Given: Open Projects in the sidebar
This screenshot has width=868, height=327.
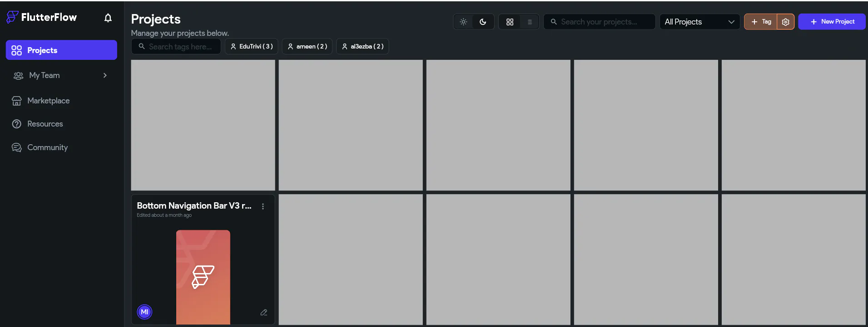Looking at the screenshot, I should pyautogui.click(x=61, y=50).
